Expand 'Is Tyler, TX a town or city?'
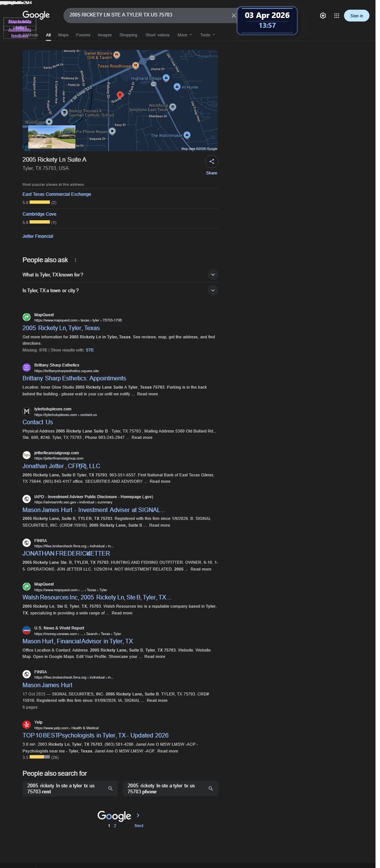Viewport: 380px width, 868px height. (213, 290)
